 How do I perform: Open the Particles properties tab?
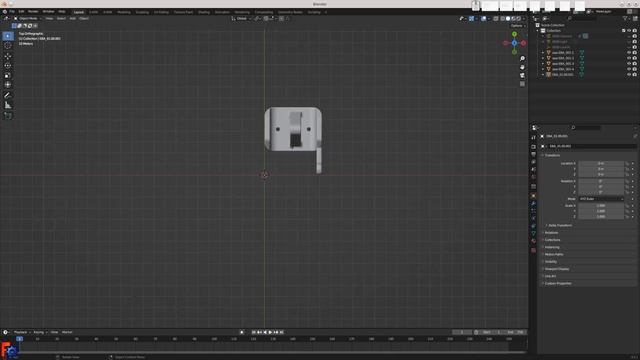pyautogui.click(x=533, y=211)
